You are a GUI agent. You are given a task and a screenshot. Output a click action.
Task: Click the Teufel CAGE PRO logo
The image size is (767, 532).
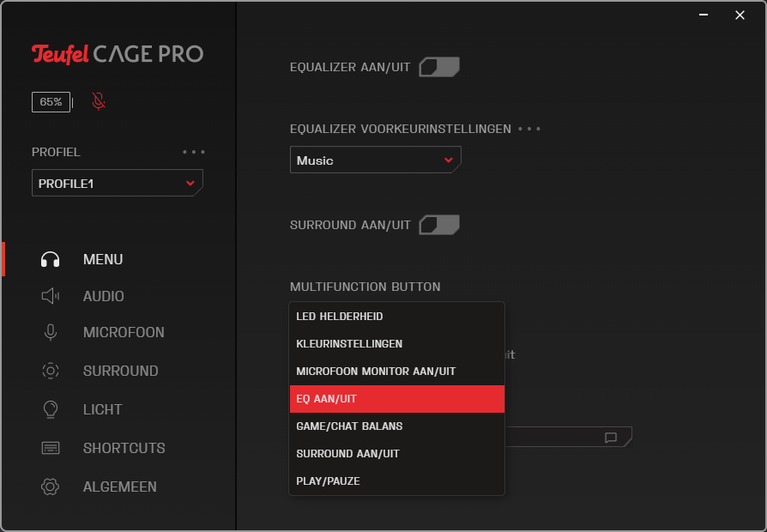(x=118, y=54)
